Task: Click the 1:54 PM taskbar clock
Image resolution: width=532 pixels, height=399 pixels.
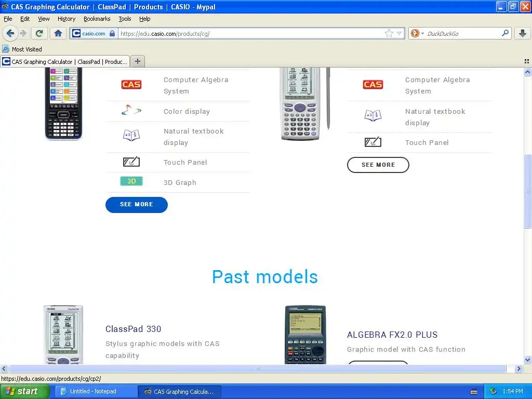Action: pyautogui.click(x=513, y=391)
